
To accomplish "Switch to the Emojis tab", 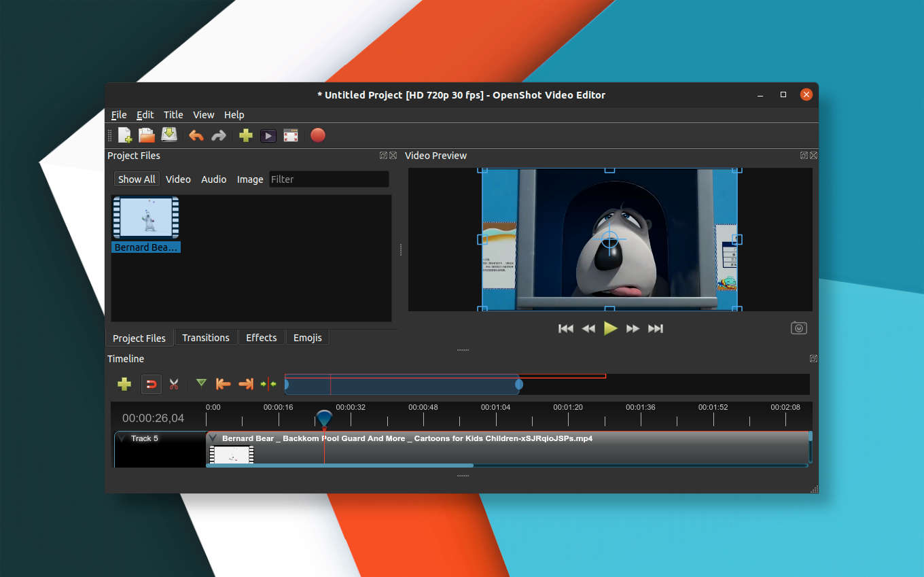I will pyautogui.click(x=307, y=337).
